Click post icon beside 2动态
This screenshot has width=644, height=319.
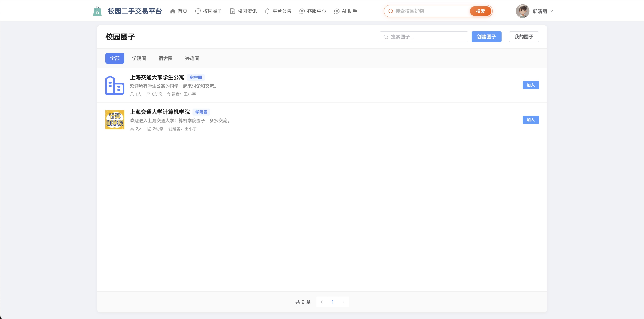pos(149,129)
